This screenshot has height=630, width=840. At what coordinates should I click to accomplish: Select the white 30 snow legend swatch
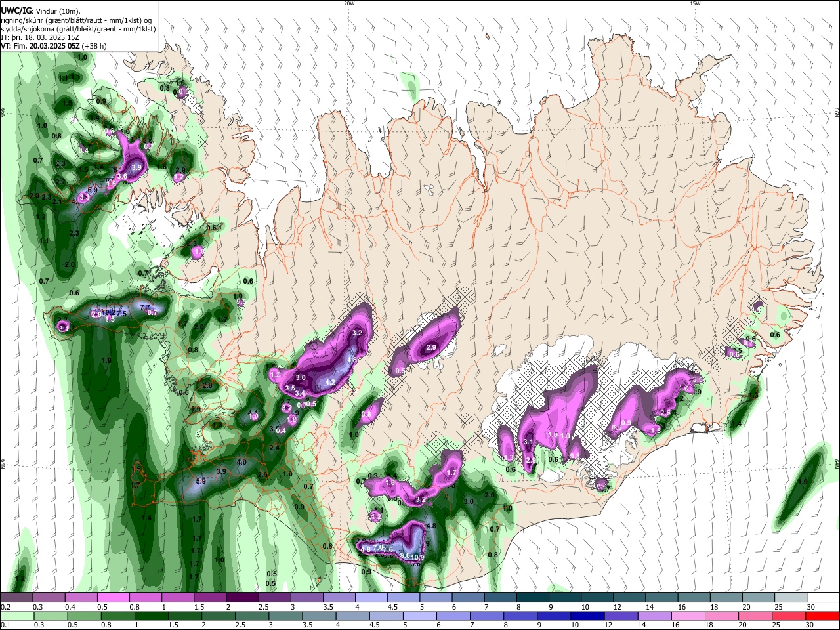(822, 598)
